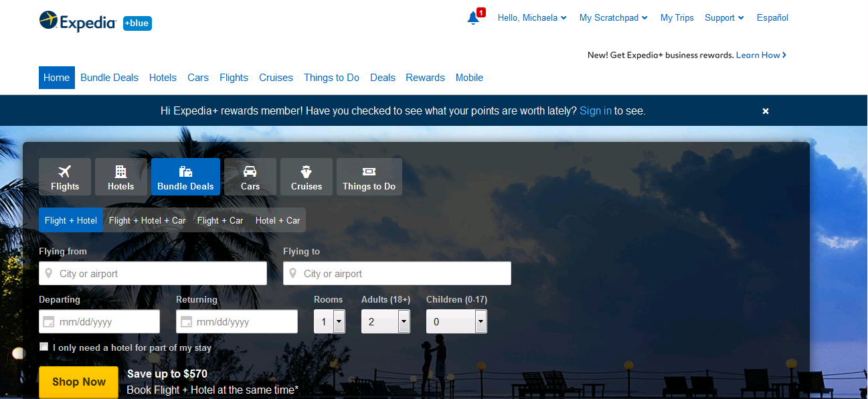The image size is (868, 399).
Task: Open Bundle Deals in the top navigation
Action: [109, 78]
